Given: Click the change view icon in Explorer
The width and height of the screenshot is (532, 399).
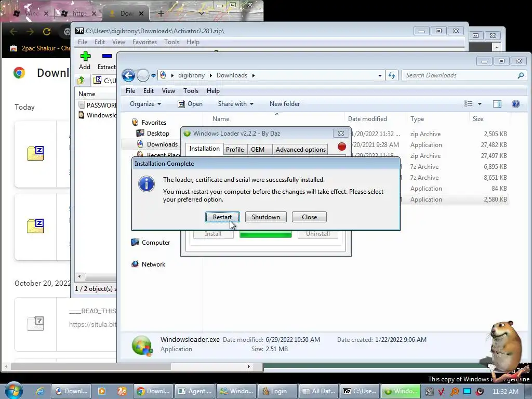Looking at the screenshot, I should pos(468,104).
